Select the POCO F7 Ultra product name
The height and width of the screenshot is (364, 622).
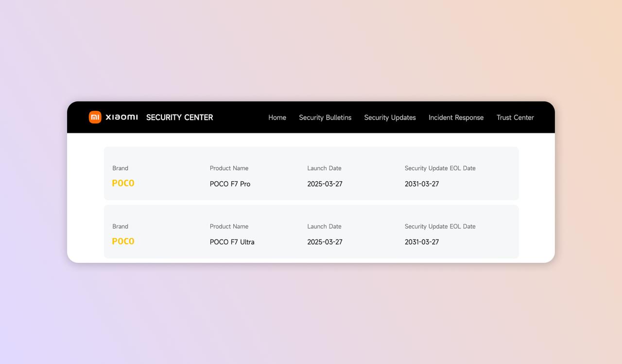tap(232, 242)
